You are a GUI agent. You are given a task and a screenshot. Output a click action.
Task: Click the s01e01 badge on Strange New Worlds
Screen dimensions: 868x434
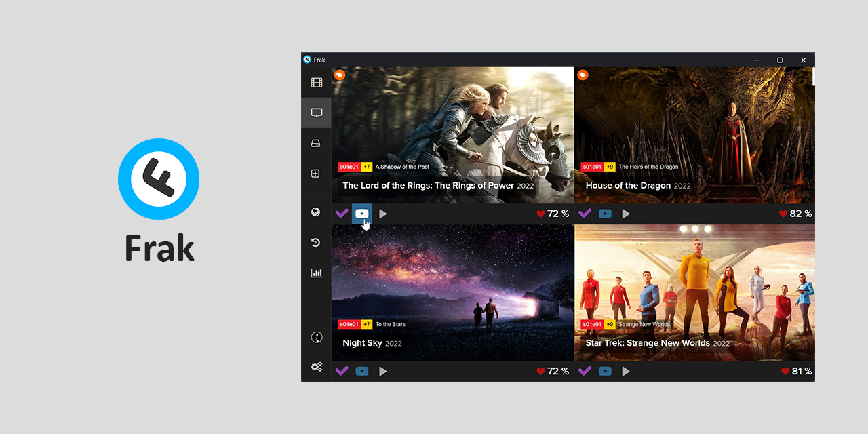pos(591,324)
